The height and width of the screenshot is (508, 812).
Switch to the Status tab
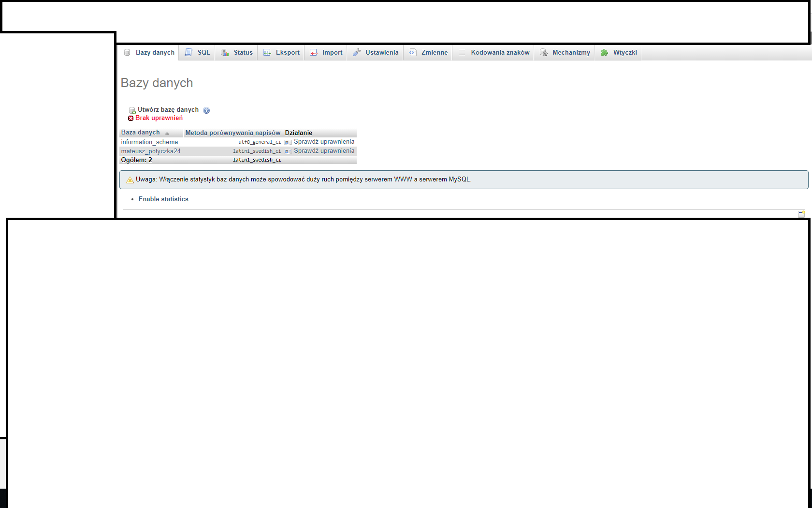coord(243,53)
